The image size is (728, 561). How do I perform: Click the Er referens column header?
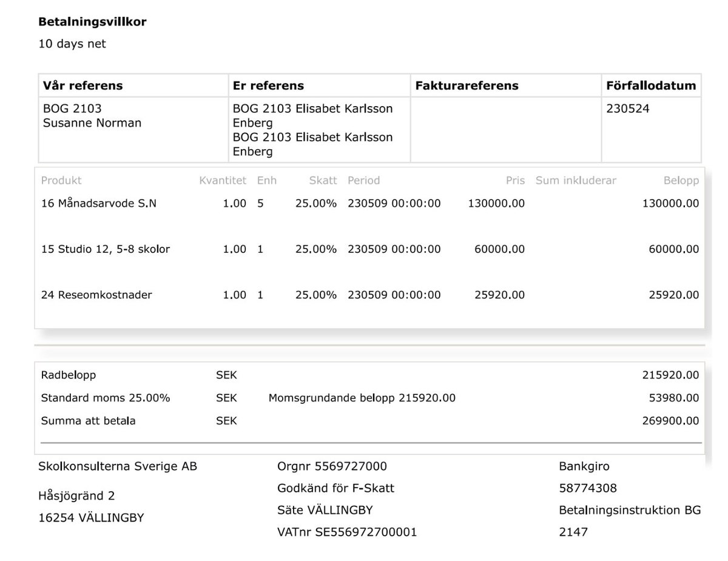(x=268, y=86)
